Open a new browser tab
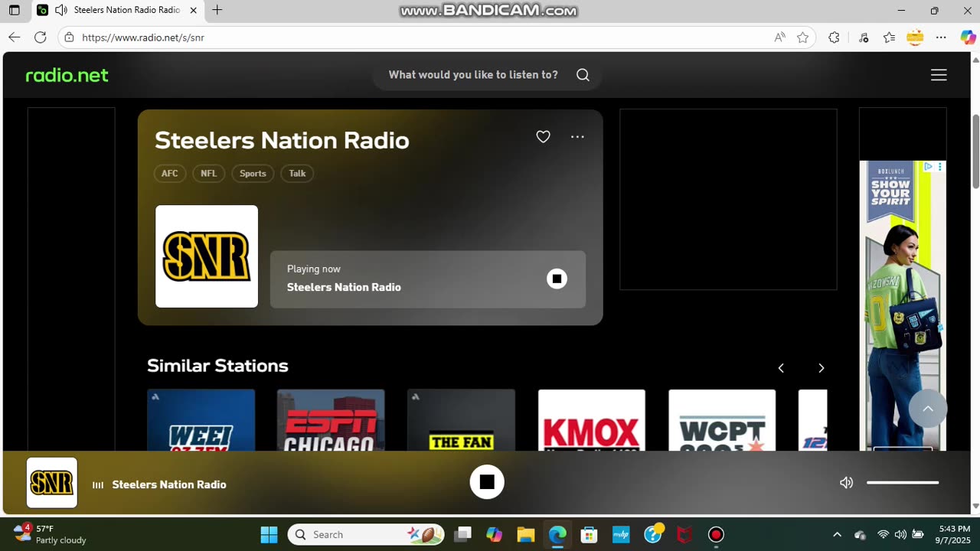 tap(217, 10)
